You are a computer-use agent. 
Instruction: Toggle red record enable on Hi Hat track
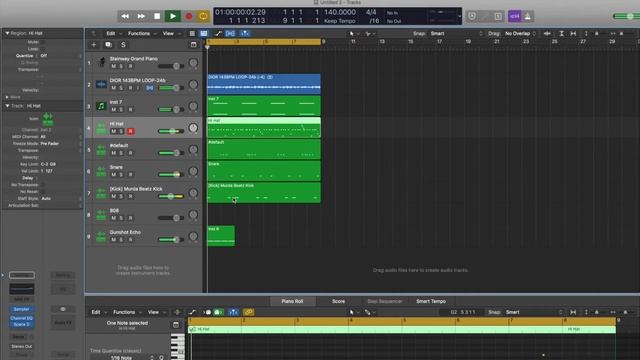(x=131, y=131)
